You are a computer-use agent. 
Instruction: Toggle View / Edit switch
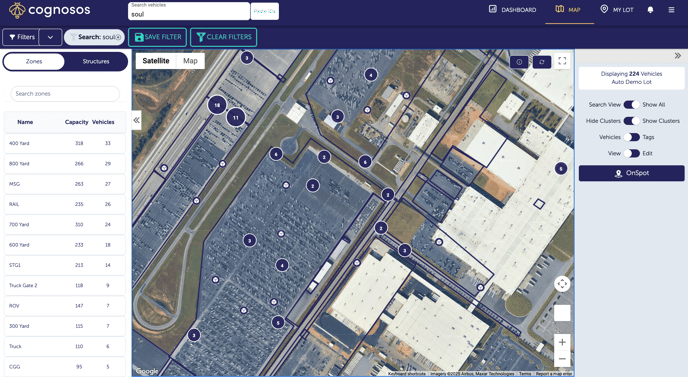click(631, 153)
